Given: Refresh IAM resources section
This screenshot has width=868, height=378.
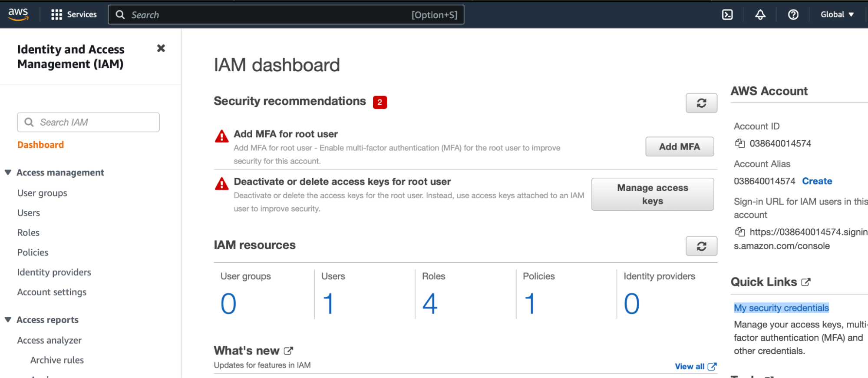Looking at the screenshot, I should click(701, 246).
